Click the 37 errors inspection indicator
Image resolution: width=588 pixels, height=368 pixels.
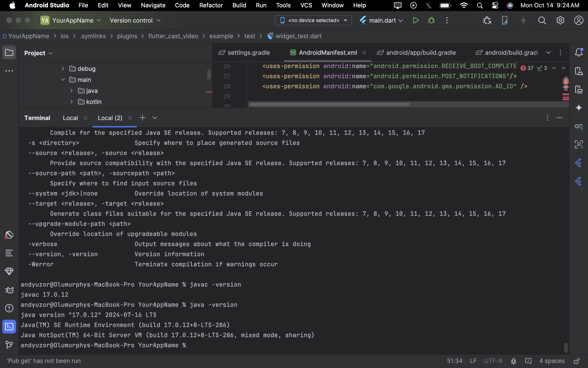click(x=527, y=68)
